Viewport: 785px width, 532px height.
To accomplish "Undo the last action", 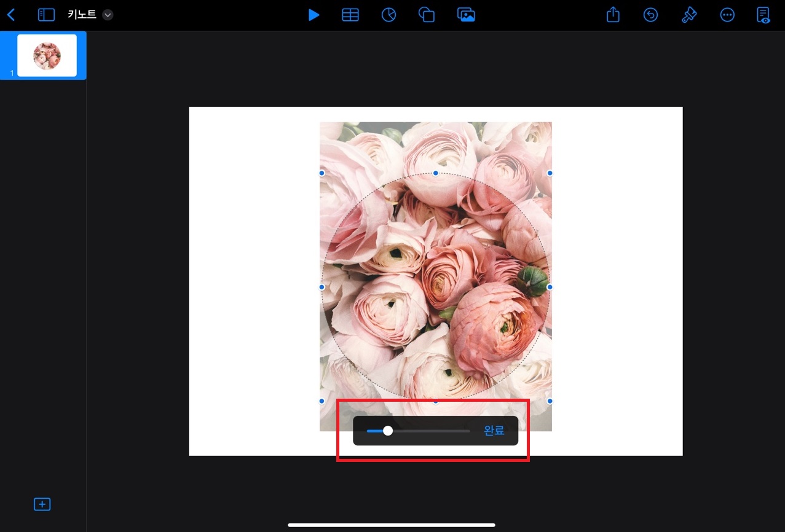I will pos(650,15).
